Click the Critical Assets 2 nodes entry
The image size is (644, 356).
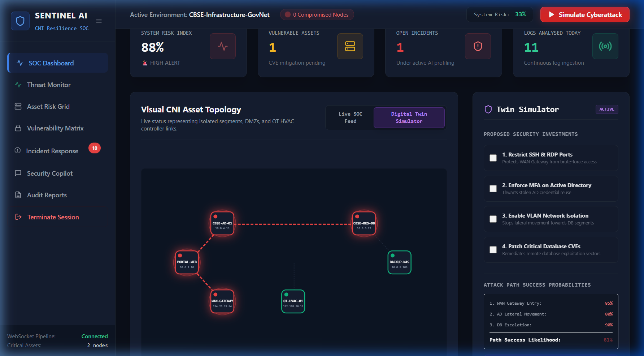point(57,346)
